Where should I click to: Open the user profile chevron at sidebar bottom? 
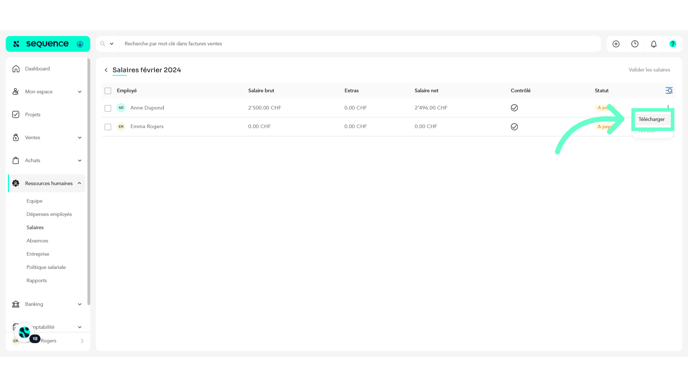pos(82,341)
